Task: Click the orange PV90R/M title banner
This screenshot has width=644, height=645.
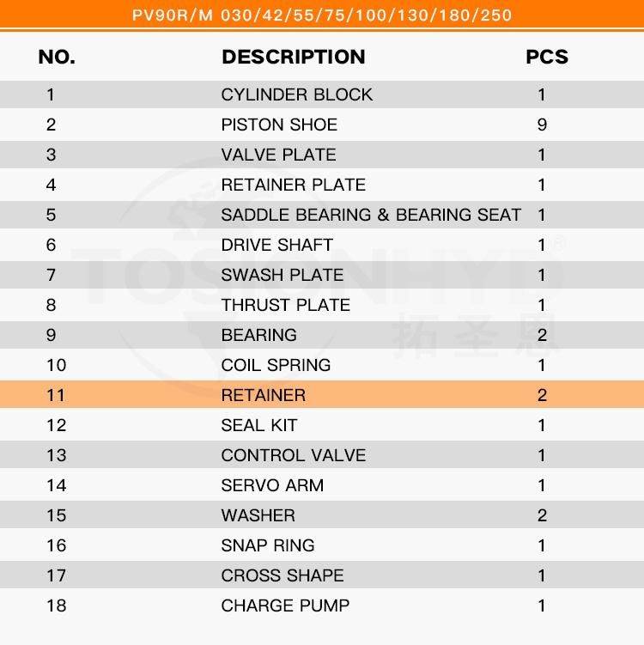Action: 322,15
